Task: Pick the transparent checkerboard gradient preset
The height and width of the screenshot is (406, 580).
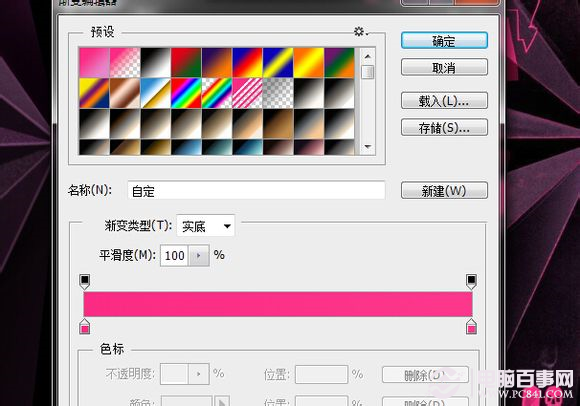Action: [x=278, y=93]
